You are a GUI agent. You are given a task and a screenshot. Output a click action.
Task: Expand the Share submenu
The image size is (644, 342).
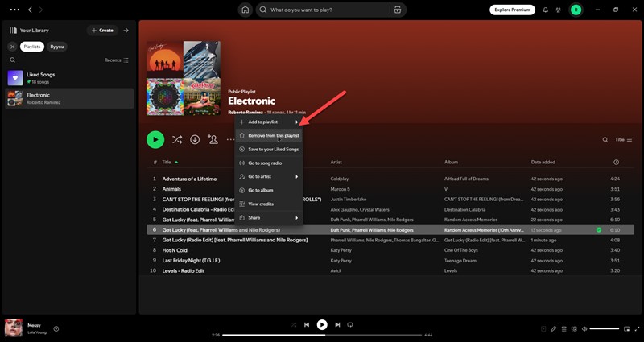[x=269, y=217]
